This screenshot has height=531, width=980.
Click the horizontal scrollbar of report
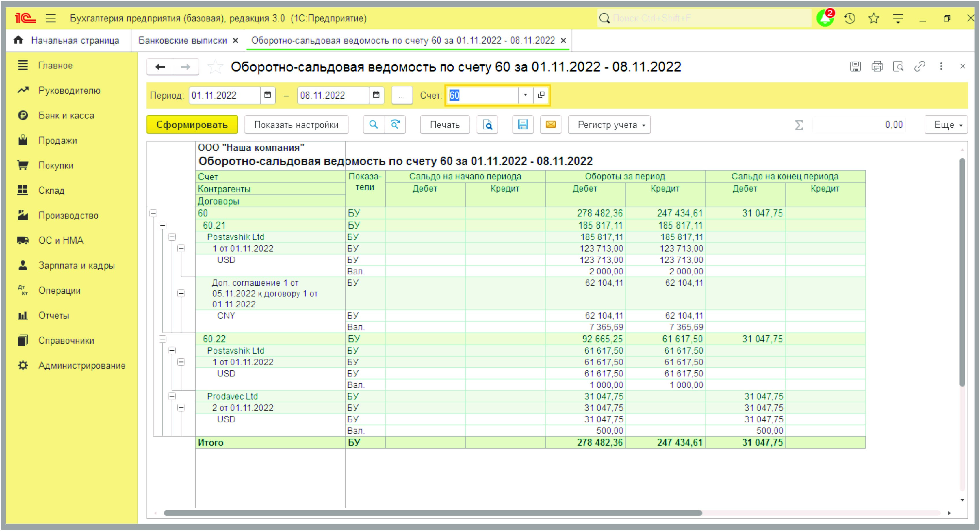coord(433,513)
